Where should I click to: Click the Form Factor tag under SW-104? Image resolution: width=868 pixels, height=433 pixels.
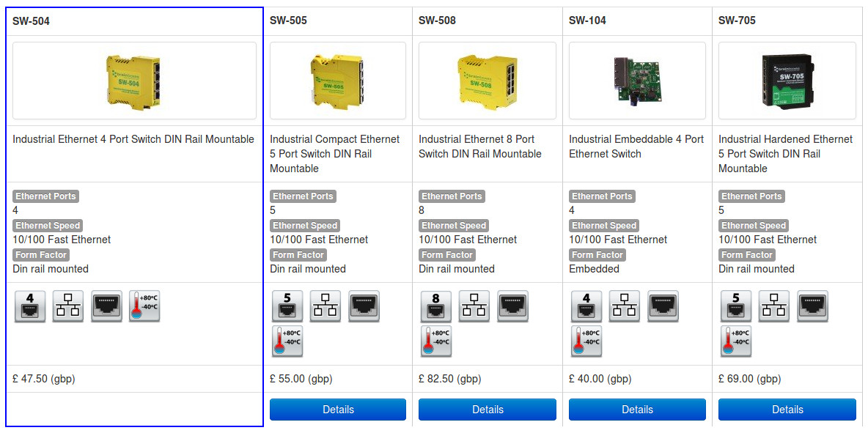(x=597, y=255)
